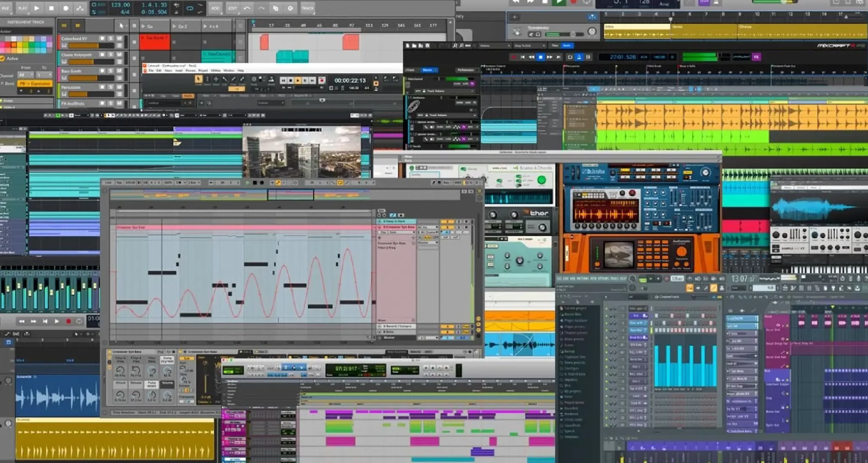This screenshot has height=463, width=868.
Task: Click the redo arrow in Bitwig toolbar
Action: pyautogui.click(x=261, y=8)
